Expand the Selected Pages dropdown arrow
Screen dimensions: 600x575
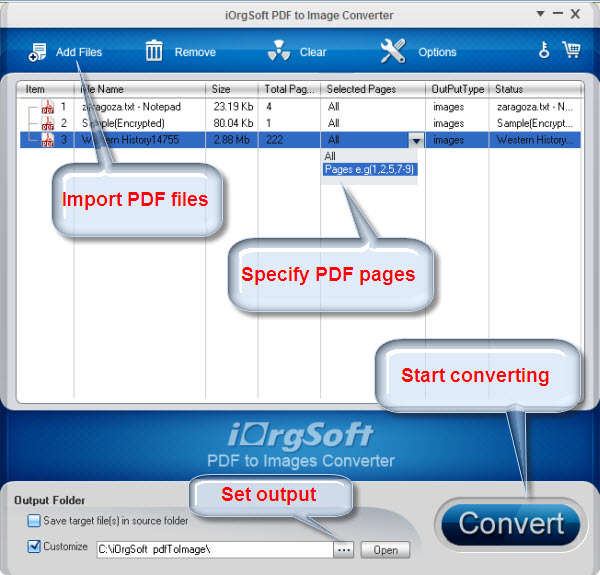click(416, 140)
